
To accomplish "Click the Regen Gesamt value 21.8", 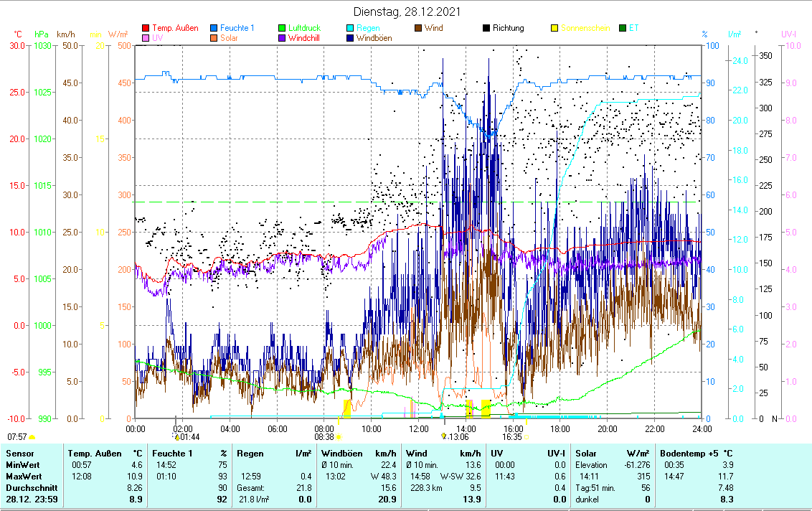I will tap(303, 487).
